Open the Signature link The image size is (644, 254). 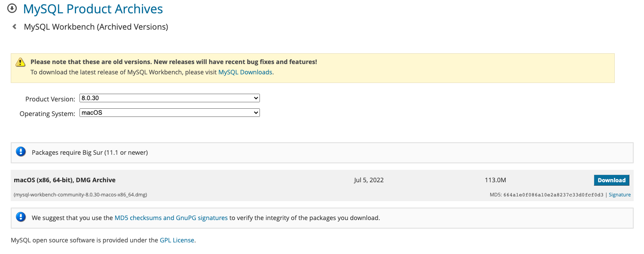click(x=620, y=195)
